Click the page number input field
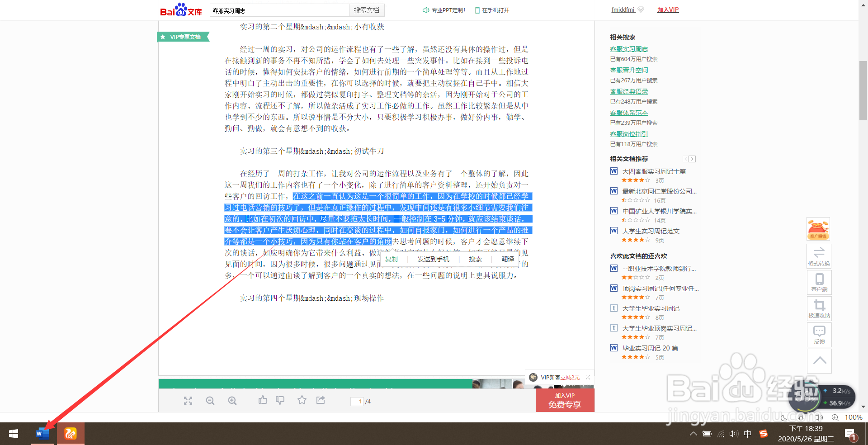Image resolution: width=868 pixels, height=445 pixels. coord(358,401)
